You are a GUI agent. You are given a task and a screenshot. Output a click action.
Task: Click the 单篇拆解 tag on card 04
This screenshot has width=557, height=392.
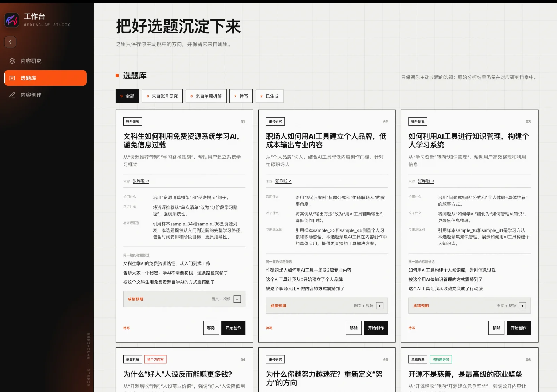click(133, 359)
